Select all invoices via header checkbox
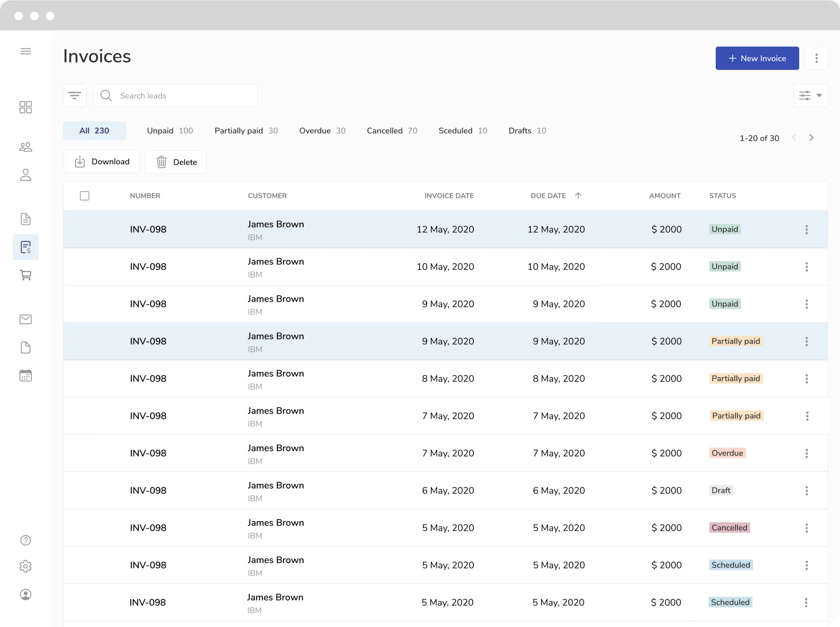Screen dimensions: 840x627 point(85,196)
